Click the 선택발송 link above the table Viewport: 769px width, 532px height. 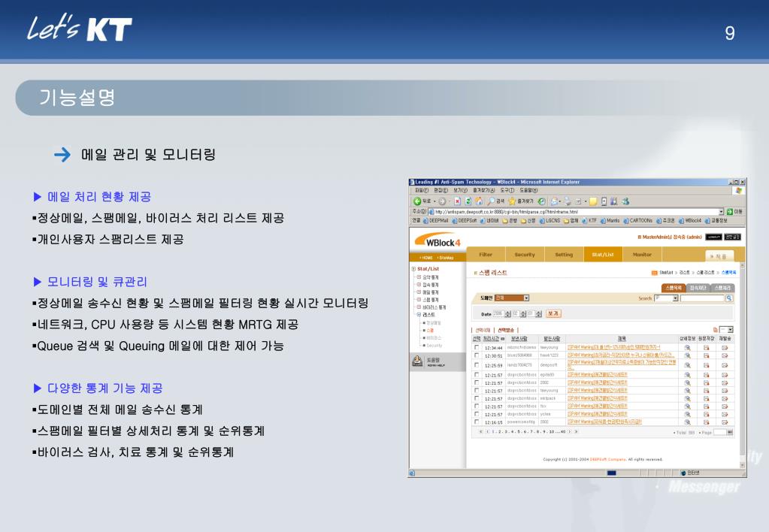[x=506, y=331]
